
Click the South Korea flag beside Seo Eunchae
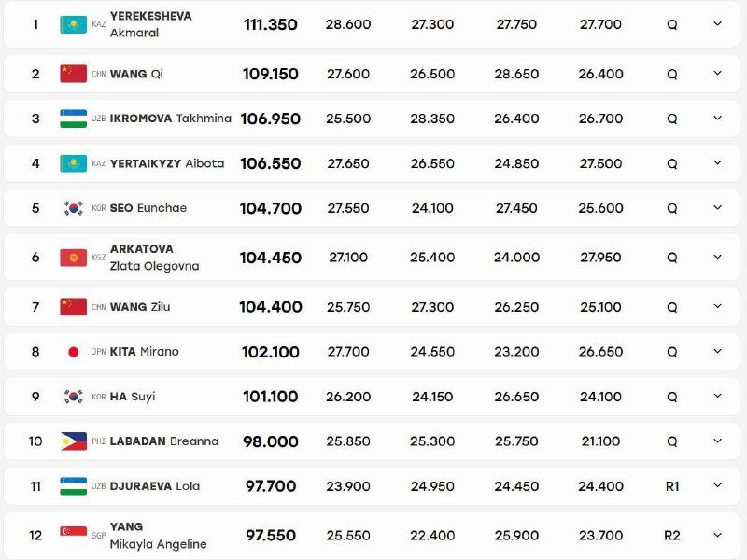pos(74,208)
